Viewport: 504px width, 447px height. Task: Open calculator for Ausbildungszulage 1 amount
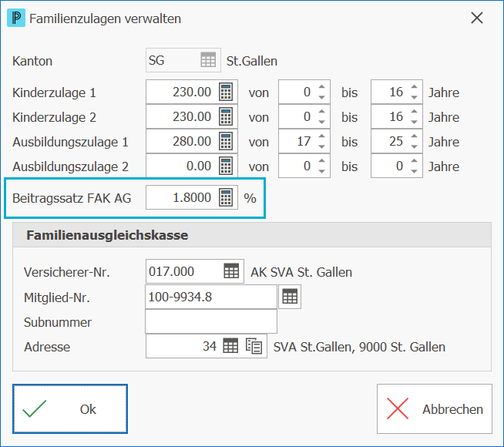pyautogui.click(x=226, y=141)
